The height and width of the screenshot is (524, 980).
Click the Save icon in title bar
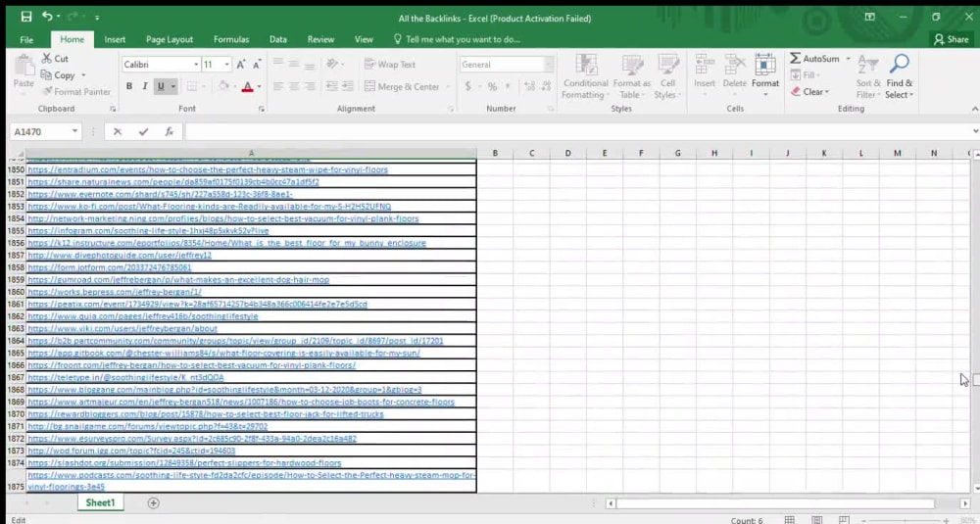coord(25,17)
